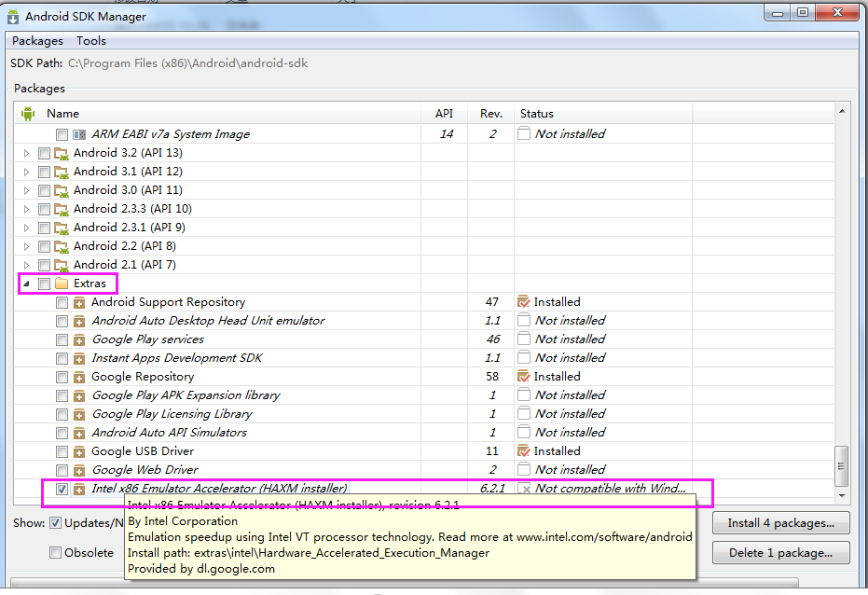868x595 pixels.
Task: Click the Instant Apps Development SDK package icon
Action: tap(79, 359)
